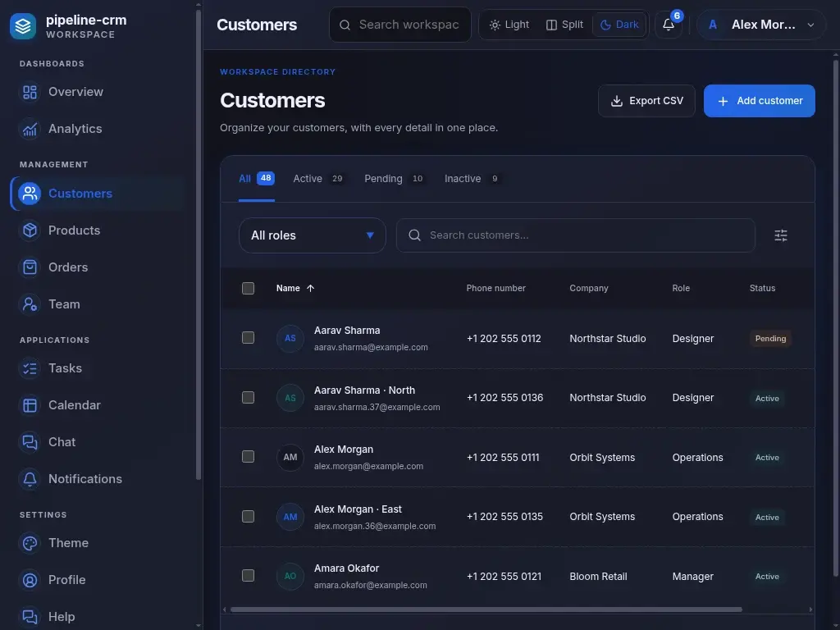Open the Profile user icon
This screenshot has height=630, width=840.
point(30,580)
